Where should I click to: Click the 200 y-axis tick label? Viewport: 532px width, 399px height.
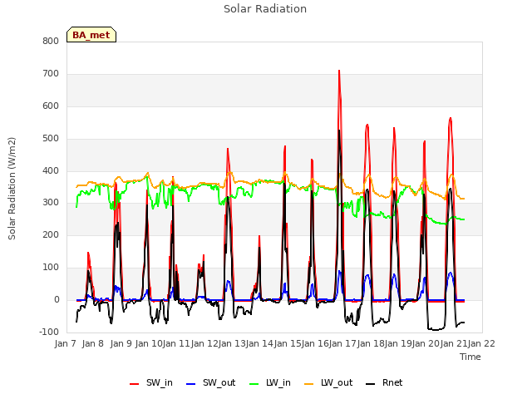click(x=51, y=234)
